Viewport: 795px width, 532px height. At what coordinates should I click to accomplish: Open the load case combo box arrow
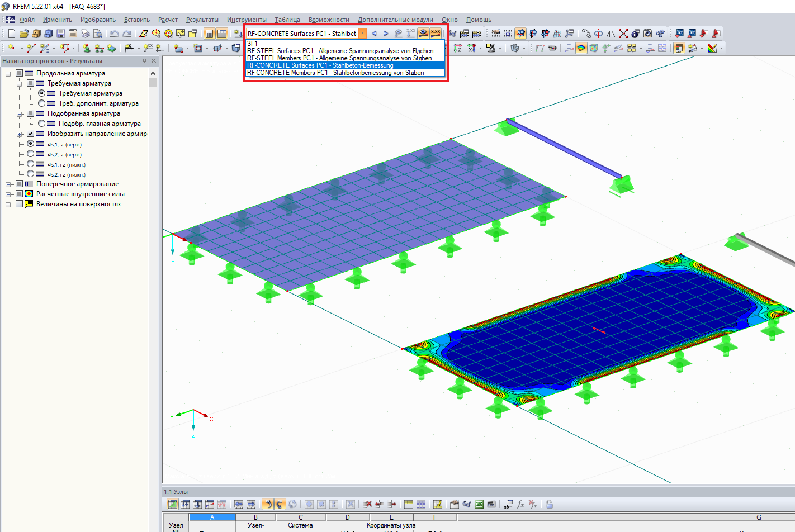pyautogui.click(x=363, y=34)
